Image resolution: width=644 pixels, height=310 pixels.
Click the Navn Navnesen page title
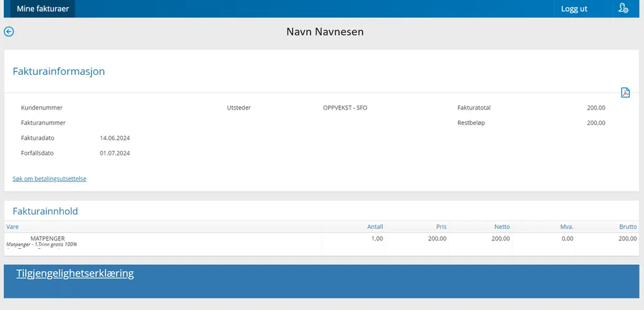point(325,32)
